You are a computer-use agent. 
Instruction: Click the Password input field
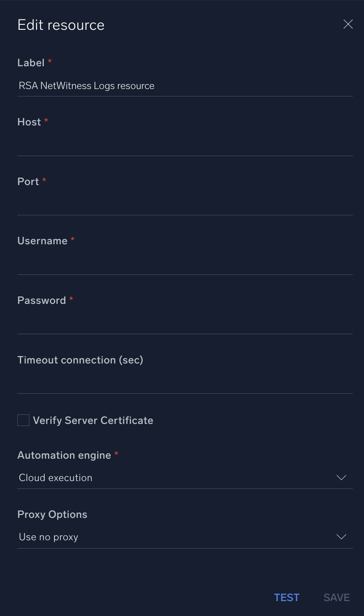(185, 323)
